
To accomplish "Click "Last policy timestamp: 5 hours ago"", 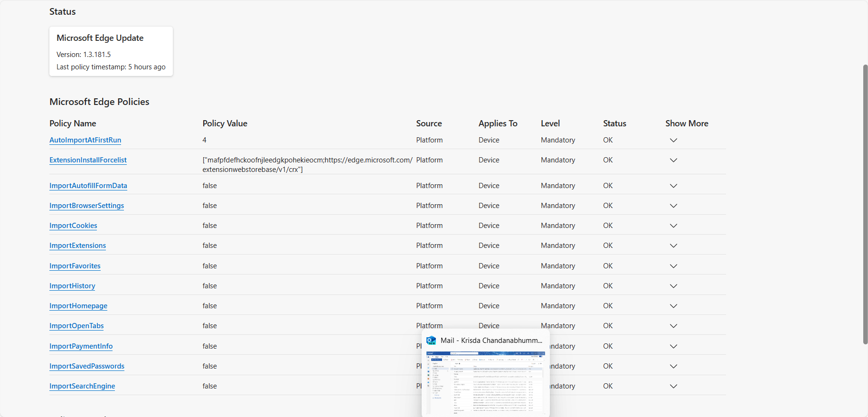I will (111, 67).
